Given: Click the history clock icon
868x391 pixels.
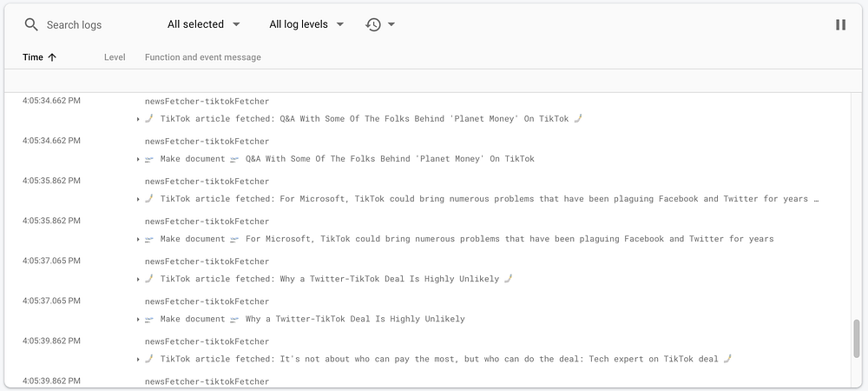Looking at the screenshot, I should pyautogui.click(x=373, y=24).
